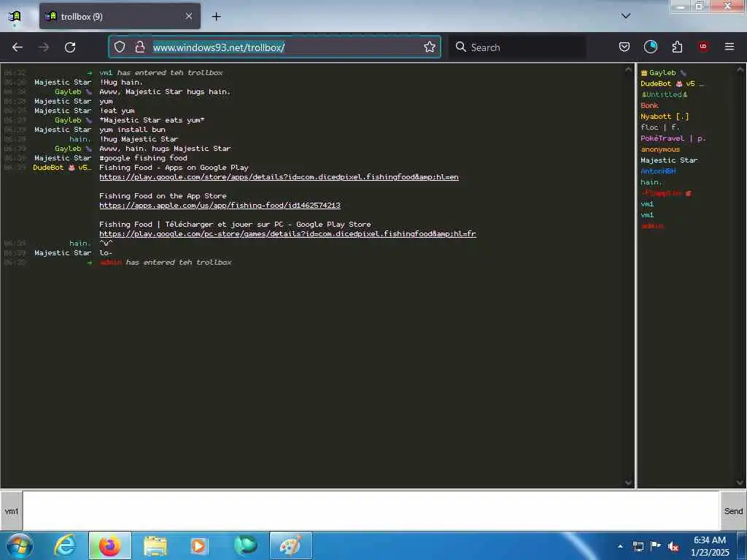Viewport: 747px width, 560px height.
Task: Open the green round taskbar app
Action: 245,545
